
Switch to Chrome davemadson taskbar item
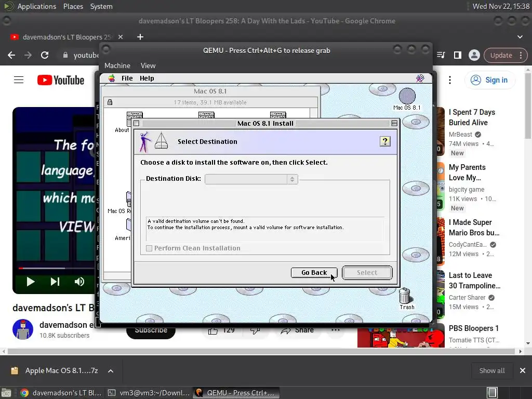(x=61, y=393)
